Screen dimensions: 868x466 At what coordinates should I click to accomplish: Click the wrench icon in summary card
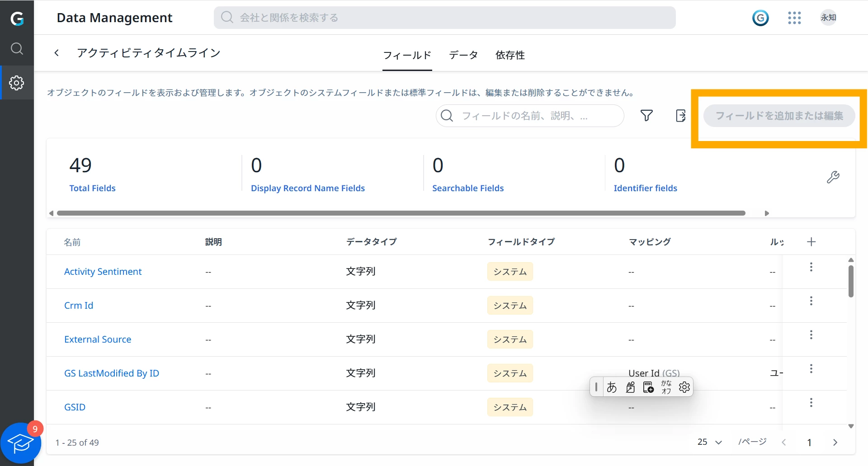pyautogui.click(x=833, y=177)
